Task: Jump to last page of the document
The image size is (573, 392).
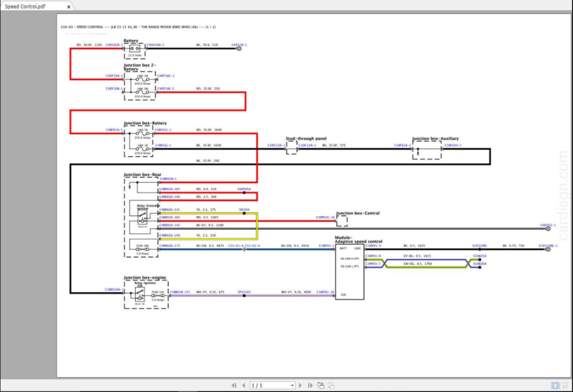Action: pyautogui.click(x=310, y=386)
